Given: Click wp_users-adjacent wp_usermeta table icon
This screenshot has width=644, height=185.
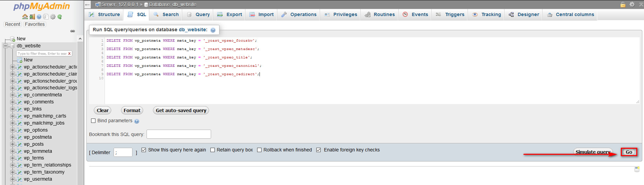Looking at the screenshot, I should tap(19, 179).
